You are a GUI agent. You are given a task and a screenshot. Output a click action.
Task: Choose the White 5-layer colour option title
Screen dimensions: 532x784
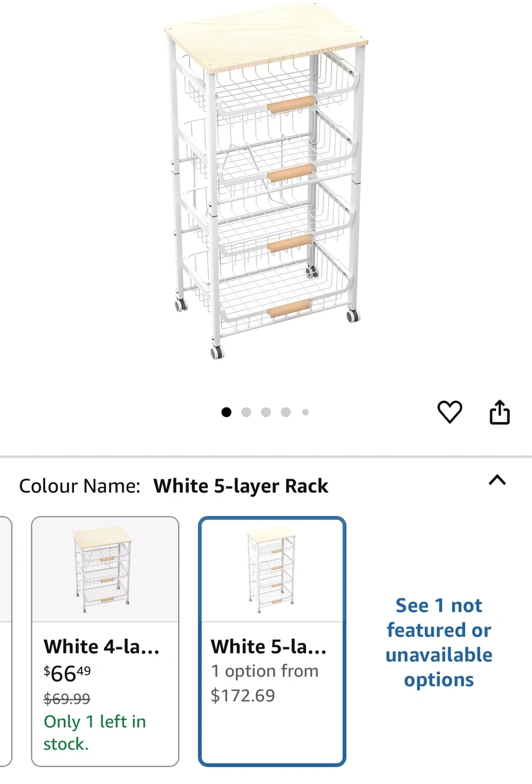pos(269,646)
